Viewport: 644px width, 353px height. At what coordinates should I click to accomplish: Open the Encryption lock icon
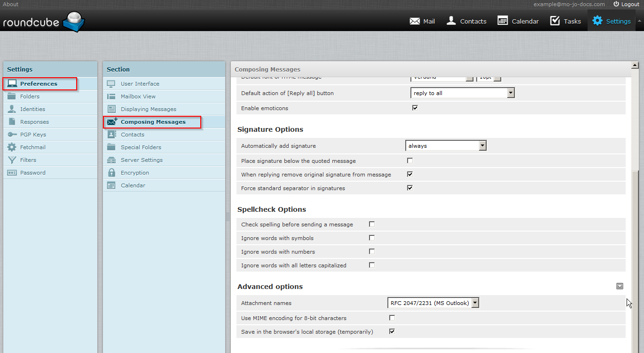tap(111, 173)
